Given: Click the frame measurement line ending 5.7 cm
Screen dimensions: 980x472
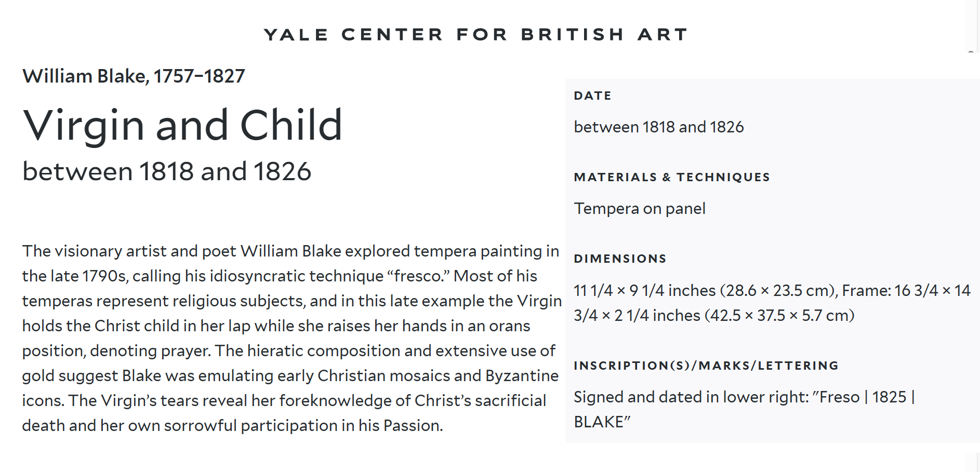Looking at the screenshot, I should [714, 315].
